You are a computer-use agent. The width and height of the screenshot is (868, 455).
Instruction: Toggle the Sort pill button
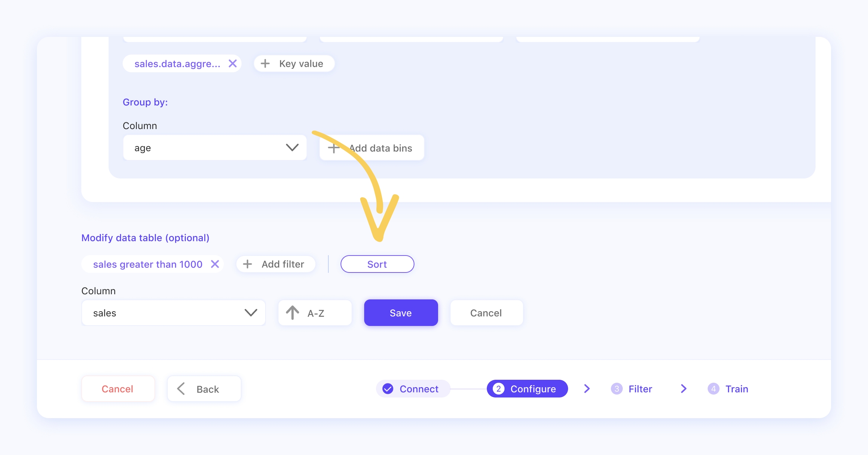377,264
